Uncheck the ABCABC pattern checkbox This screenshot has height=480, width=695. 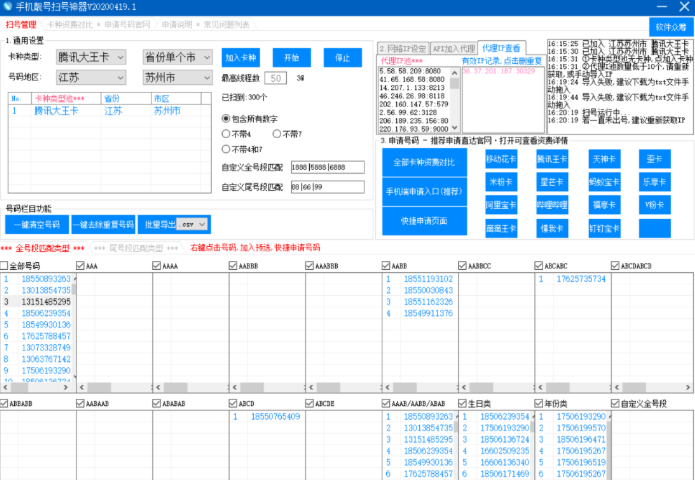pyautogui.click(x=539, y=266)
